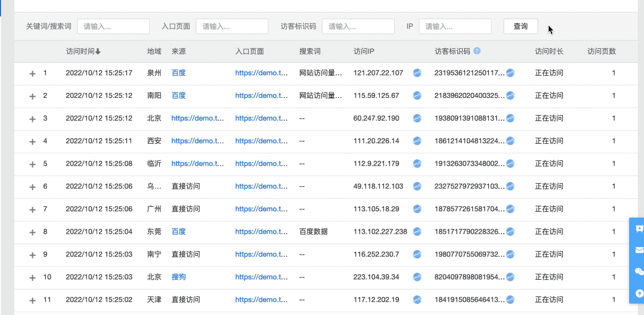This screenshot has height=315, width=644.
Task: Select region 泉州 in row 1
Action: click(154, 73)
